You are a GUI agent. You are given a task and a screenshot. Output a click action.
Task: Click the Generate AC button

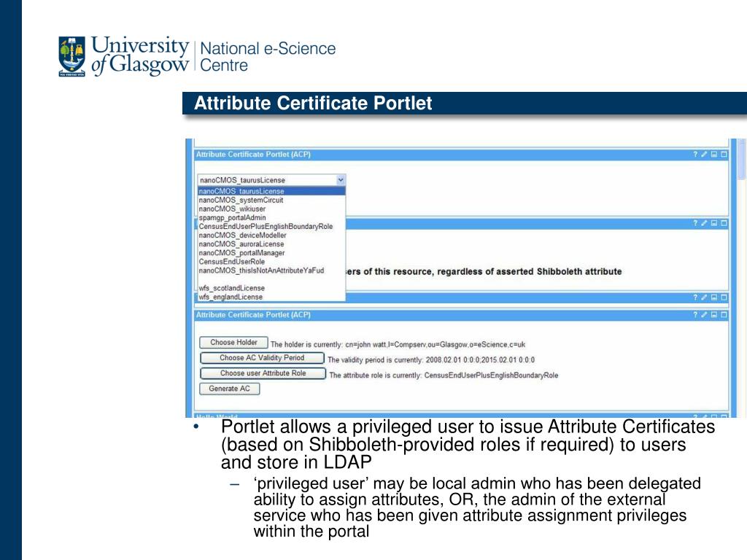(229, 389)
